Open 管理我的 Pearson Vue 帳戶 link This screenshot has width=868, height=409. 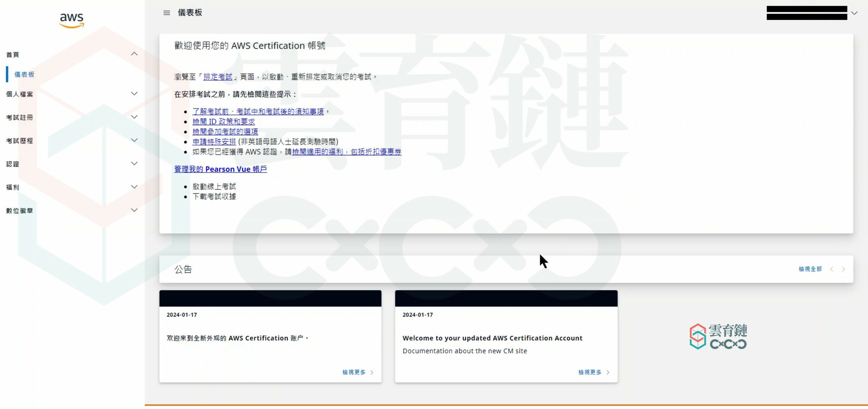pos(220,169)
